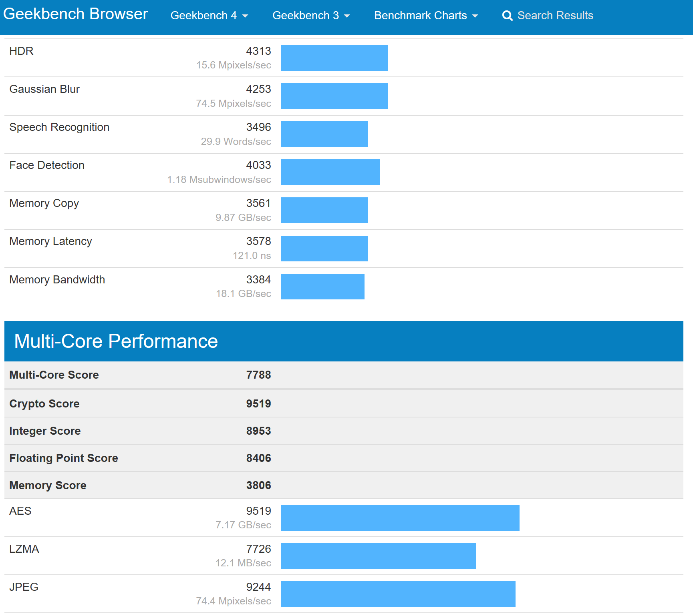The height and width of the screenshot is (616, 693).
Task: Click the 18.1 GB/sec value
Action: 244,294
